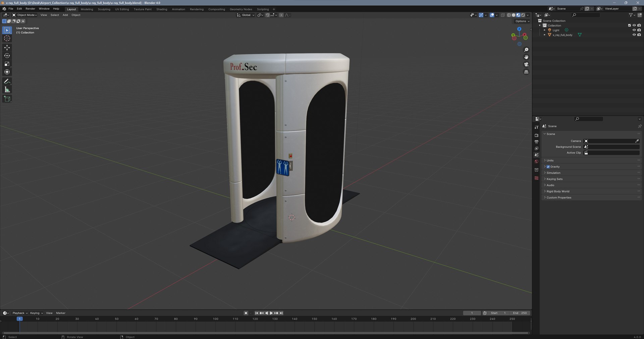
Task: Jump to the timeline end frame
Action: (281, 313)
